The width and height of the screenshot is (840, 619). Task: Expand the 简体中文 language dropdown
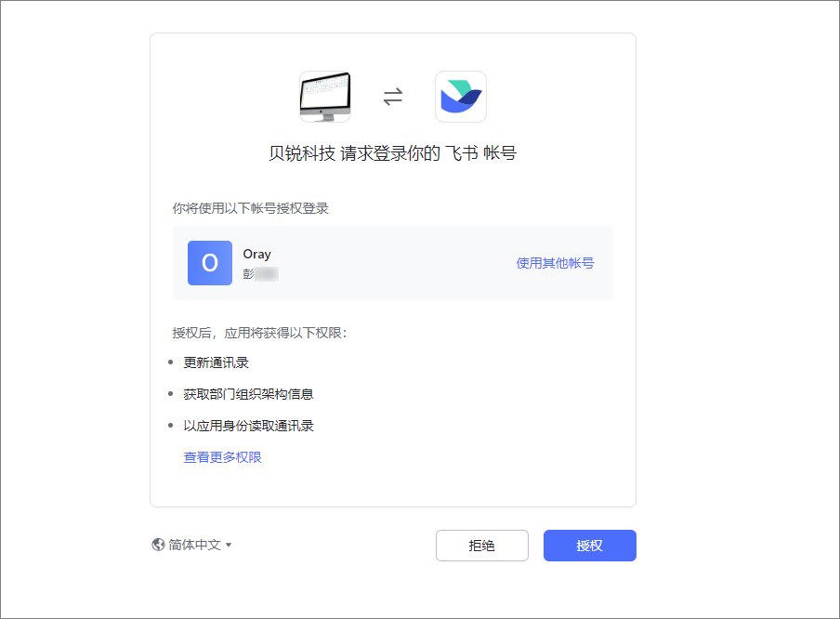pyautogui.click(x=191, y=545)
